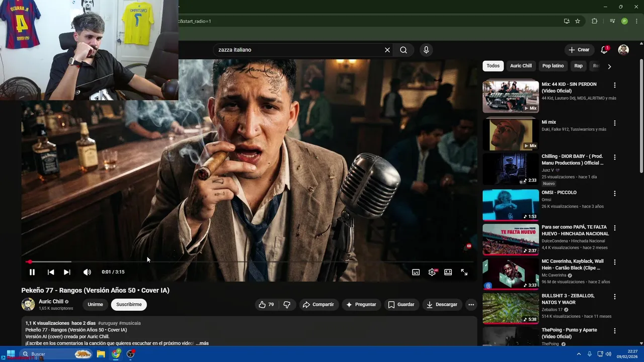Image resolution: width=644 pixels, height=362 pixels.
Task: Skip to the next video
Action: point(67,272)
